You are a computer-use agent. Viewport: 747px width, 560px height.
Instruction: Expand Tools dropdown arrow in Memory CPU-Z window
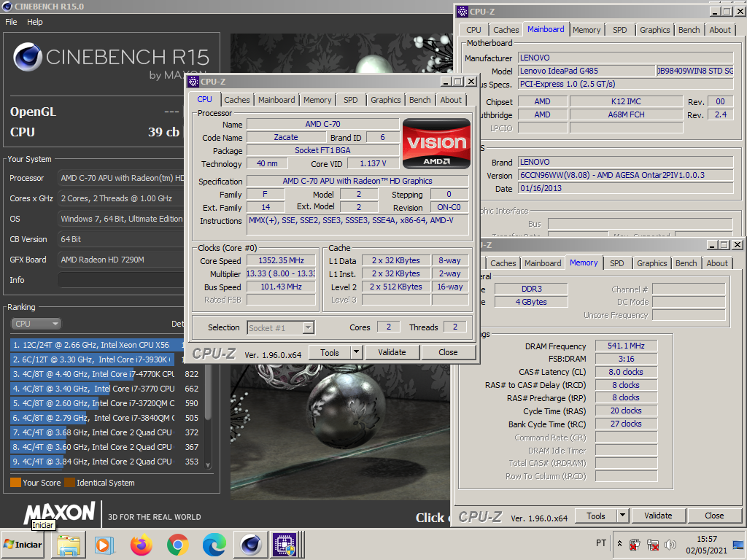(623, 516)
